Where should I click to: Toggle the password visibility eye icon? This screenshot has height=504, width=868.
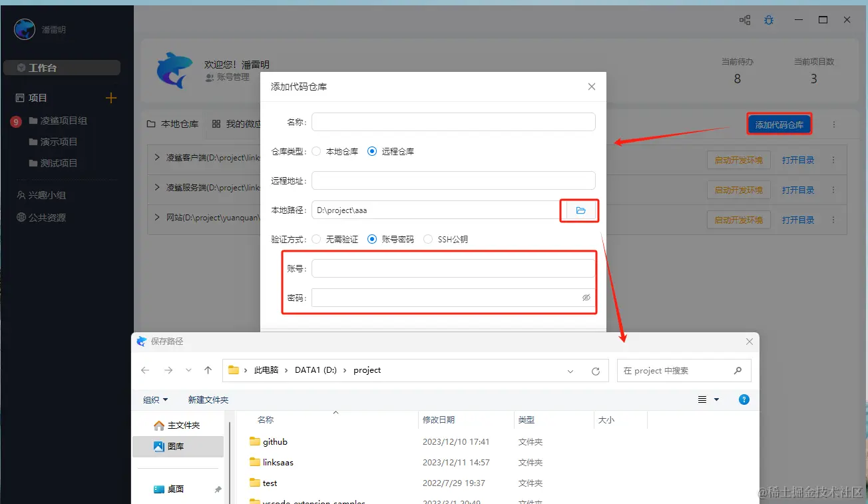pyautogui.click(x=586, y=298)
